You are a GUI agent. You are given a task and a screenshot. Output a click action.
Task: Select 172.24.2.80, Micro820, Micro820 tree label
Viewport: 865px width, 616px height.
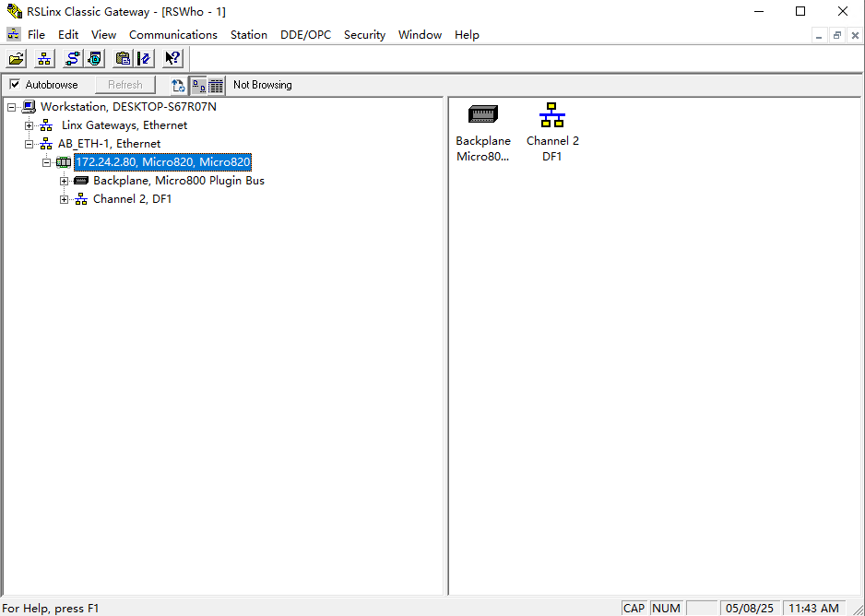click(x=162, y=162)
